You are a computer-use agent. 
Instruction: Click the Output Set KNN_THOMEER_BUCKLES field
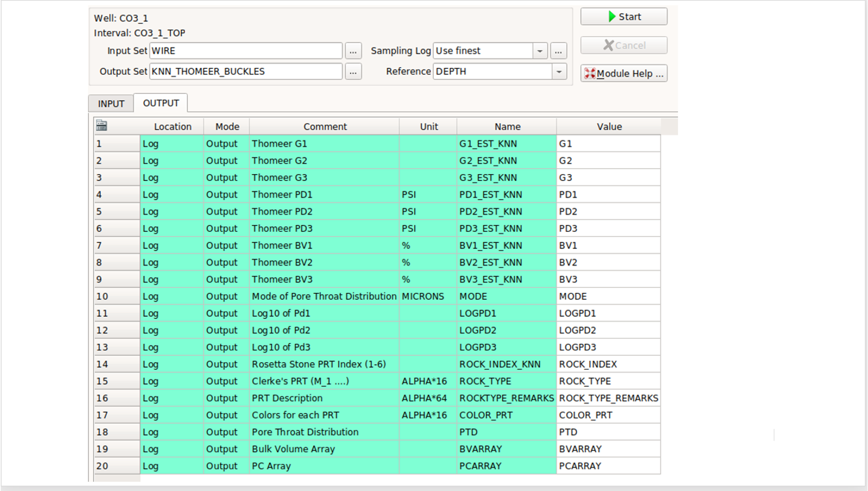246,72
